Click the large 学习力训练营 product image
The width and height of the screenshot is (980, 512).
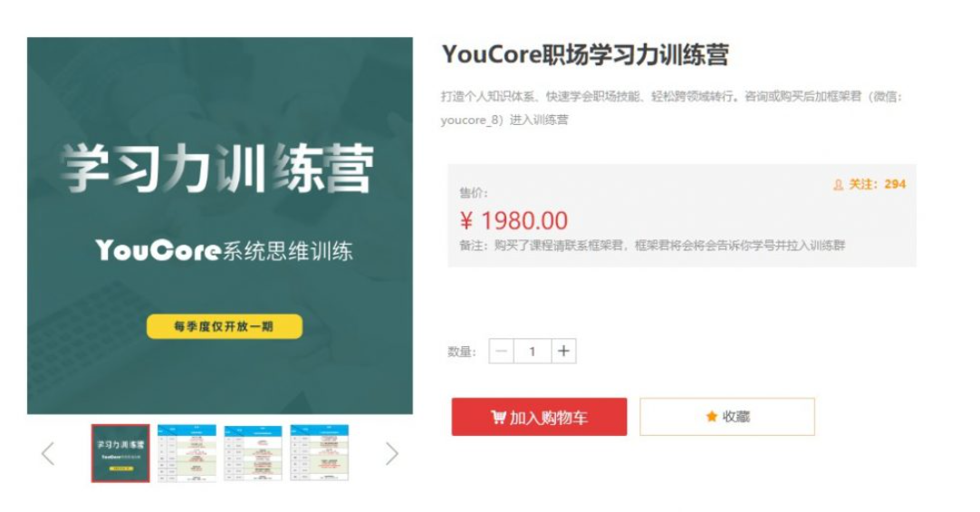[220, 226]
